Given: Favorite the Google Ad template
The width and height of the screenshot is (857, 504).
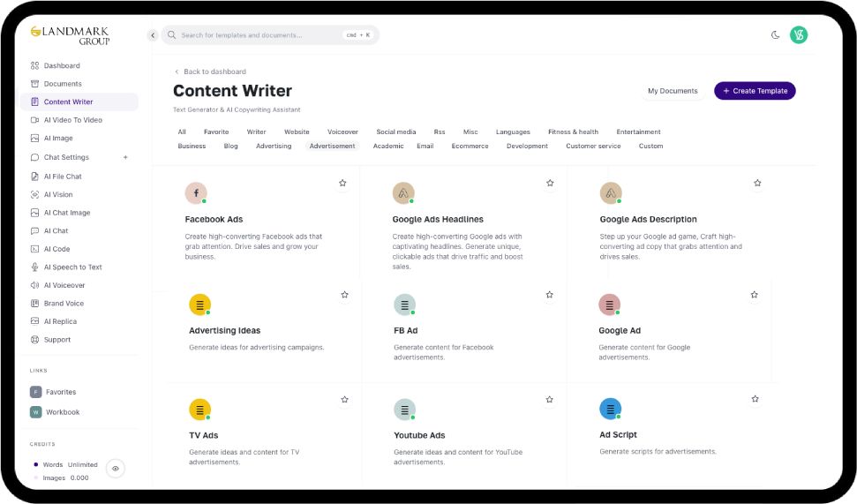Looking at the screenshot, I should (755, 295).
